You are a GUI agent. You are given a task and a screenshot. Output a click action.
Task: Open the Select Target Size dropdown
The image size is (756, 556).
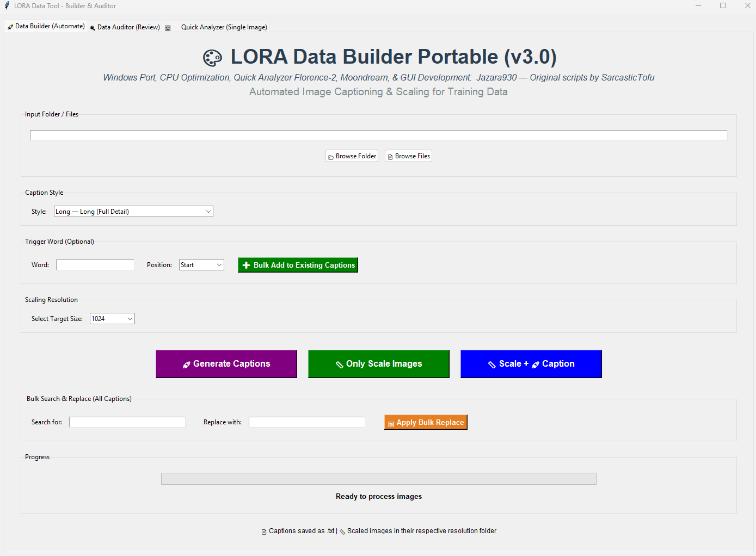click(112, 319)
